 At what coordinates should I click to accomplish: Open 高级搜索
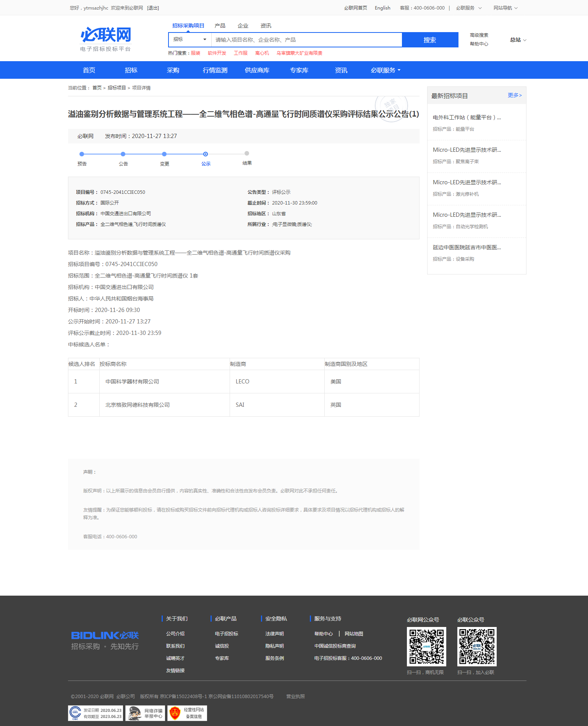[x=479, y=35]
